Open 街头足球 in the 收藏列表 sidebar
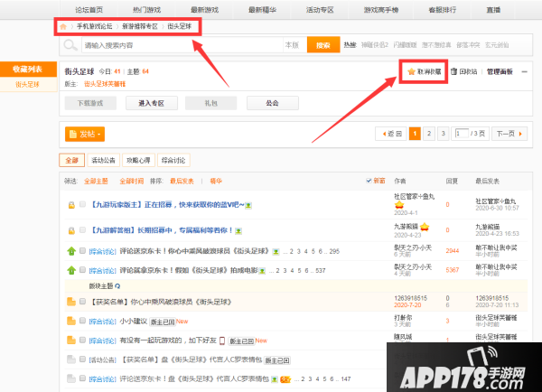 coord(26,84)
